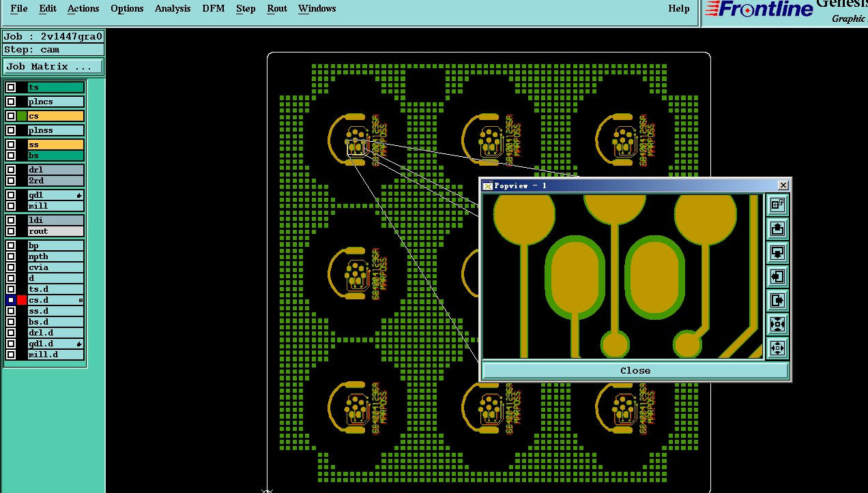Screen dimensions: 868x493
Task: Click the Job: 2v1447gra0 label
Action: 53,37
